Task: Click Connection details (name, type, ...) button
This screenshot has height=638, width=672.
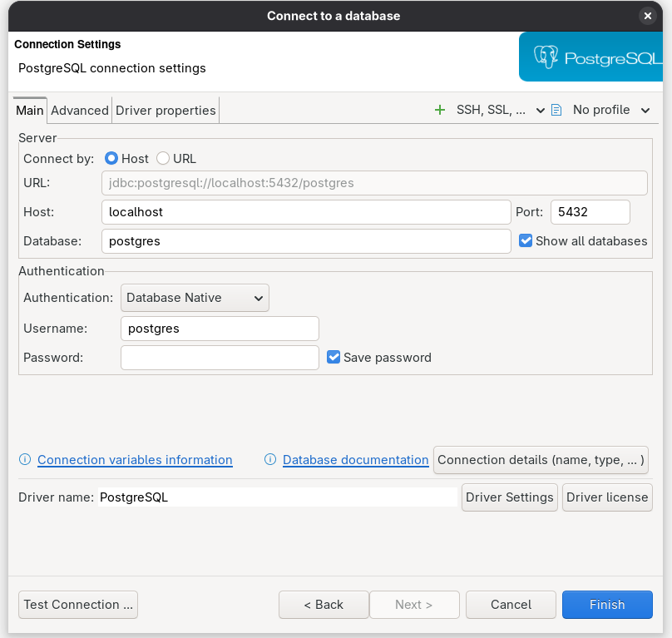Action: coord(541,460)
